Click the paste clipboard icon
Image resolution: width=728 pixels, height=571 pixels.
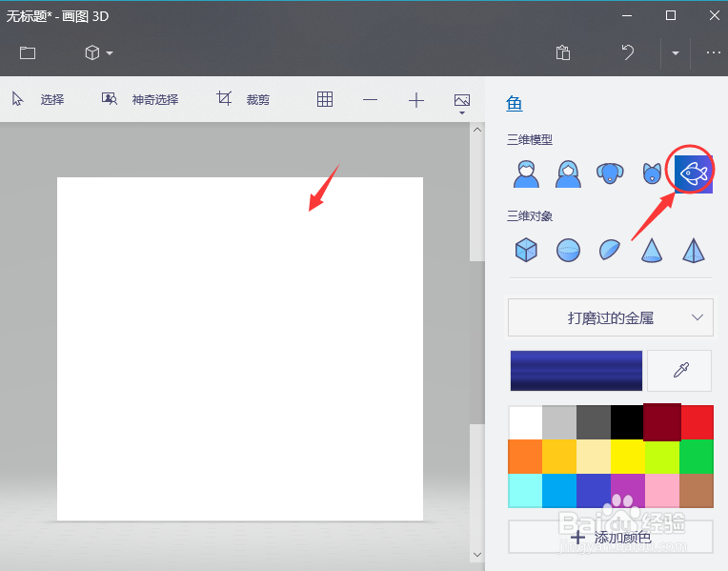(563, 52)
